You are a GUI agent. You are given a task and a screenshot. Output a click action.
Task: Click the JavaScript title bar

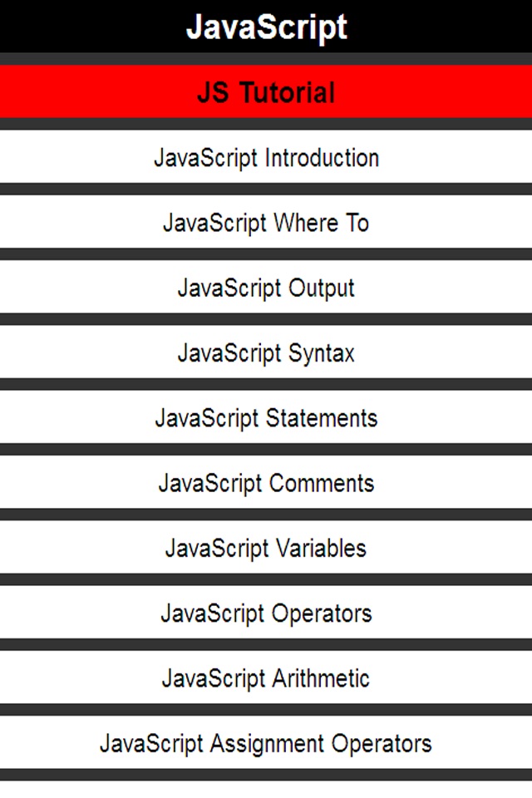point(266,27)
